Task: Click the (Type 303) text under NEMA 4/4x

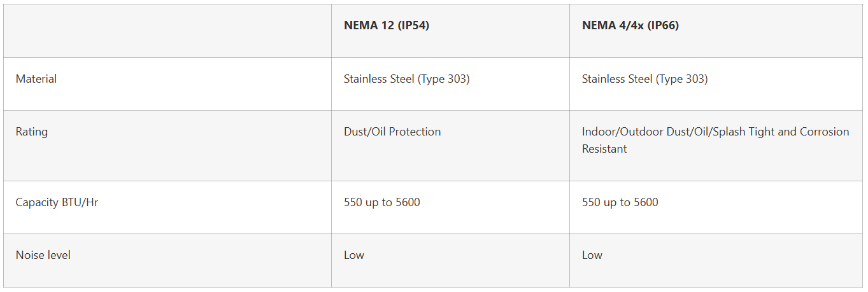Action: pyautogui.click(x=681, y=79)
